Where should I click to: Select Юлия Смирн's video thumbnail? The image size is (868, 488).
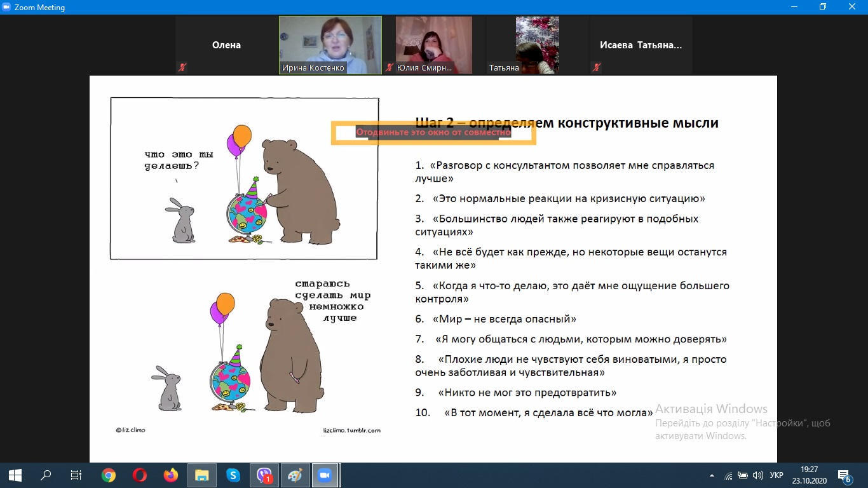click(434, 45)
